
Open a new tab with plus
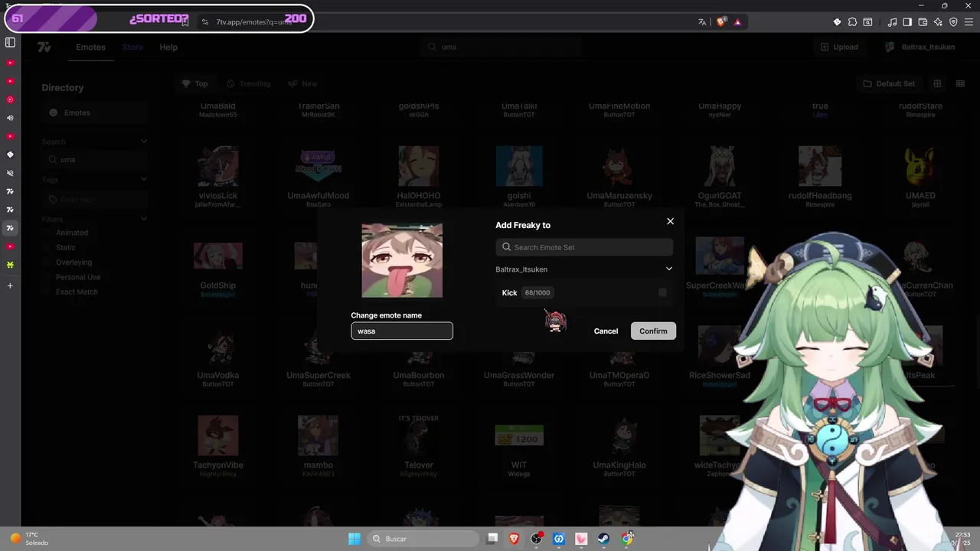point(10,285)
